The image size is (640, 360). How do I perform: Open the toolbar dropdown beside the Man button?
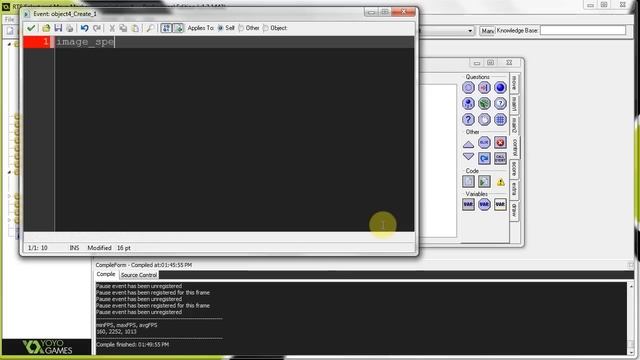coord(470,31)
